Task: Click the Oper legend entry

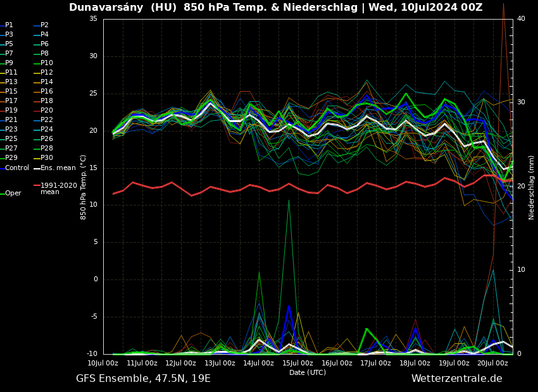Action: click(x=13, y=193)
